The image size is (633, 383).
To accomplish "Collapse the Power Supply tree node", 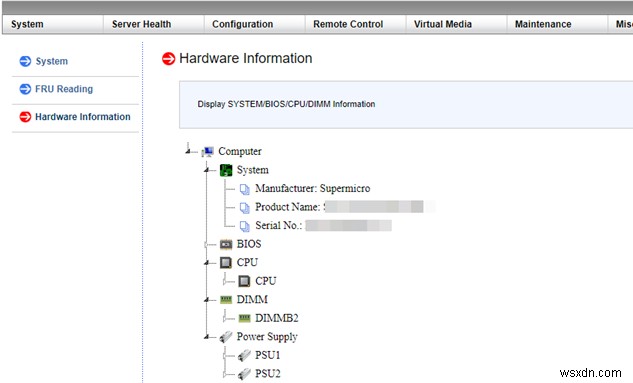I will (x=207, y=337).
